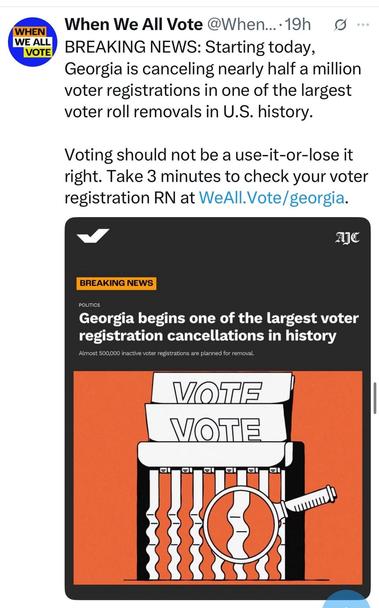Click the AJC logo in the article card
This screenshot has height=608, width=379.
point(347,237)
